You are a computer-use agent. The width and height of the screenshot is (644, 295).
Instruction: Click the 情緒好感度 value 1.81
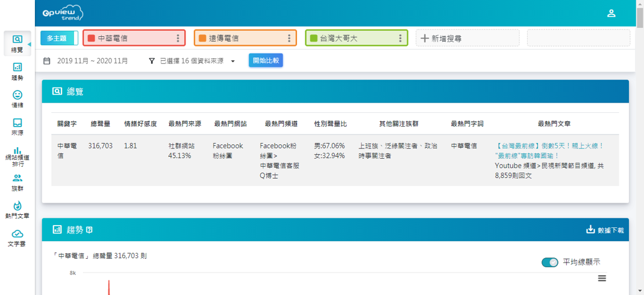tap(131, 145)
